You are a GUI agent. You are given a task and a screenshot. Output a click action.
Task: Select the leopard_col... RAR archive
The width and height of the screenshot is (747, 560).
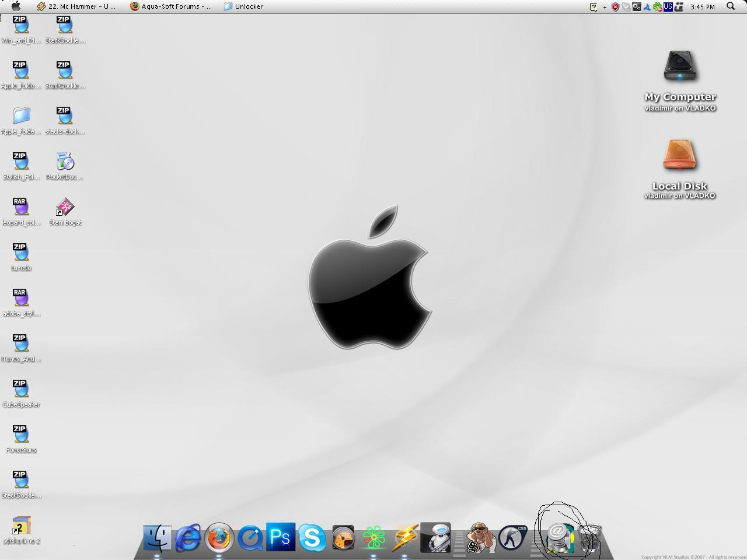(21, 212)
